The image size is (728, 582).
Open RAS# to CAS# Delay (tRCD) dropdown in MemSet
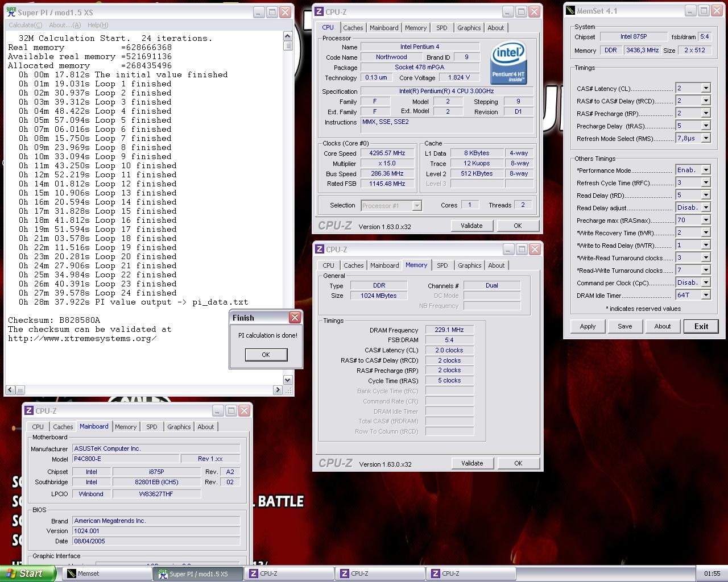(705, 101)
